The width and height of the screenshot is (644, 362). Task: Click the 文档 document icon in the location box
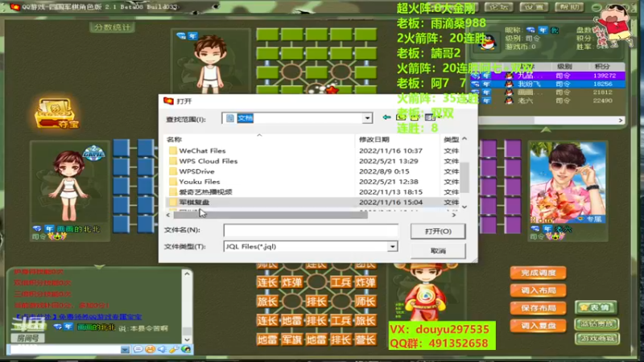click(230, 118)
